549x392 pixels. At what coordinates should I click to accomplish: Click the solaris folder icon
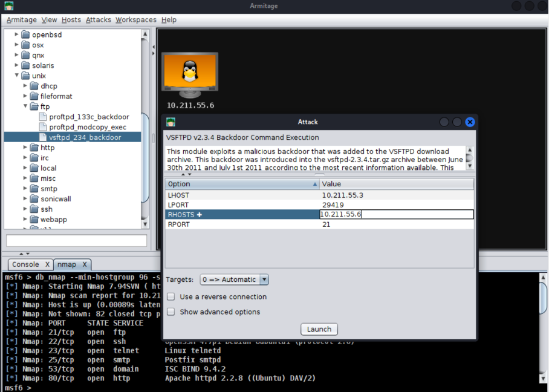click(x=25, y=65)
